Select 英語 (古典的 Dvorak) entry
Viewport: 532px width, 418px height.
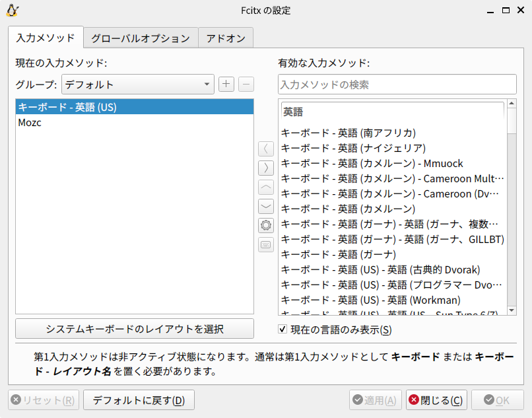[x=393, y=269]
